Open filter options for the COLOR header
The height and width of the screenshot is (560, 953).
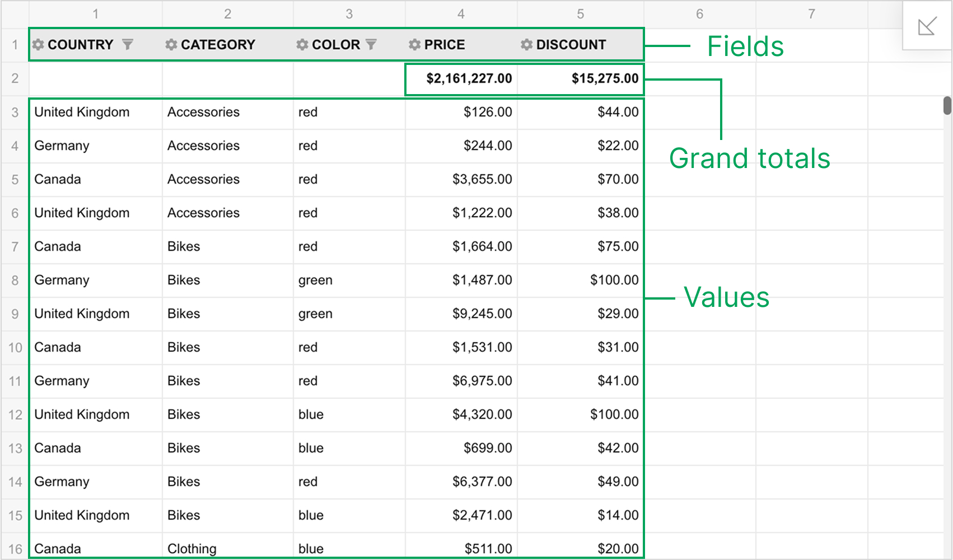pyautogui.click(x=372, y=44)
